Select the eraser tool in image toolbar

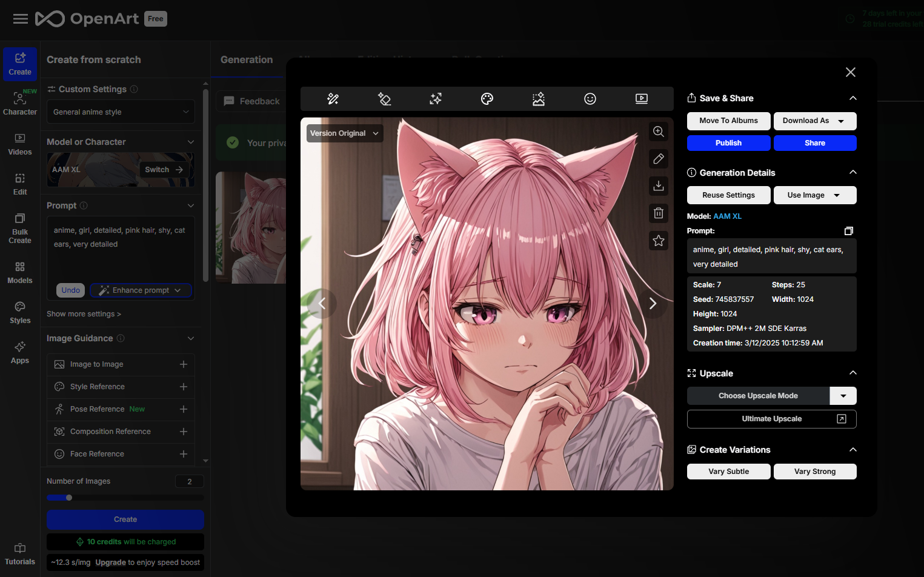coord(384,99)
